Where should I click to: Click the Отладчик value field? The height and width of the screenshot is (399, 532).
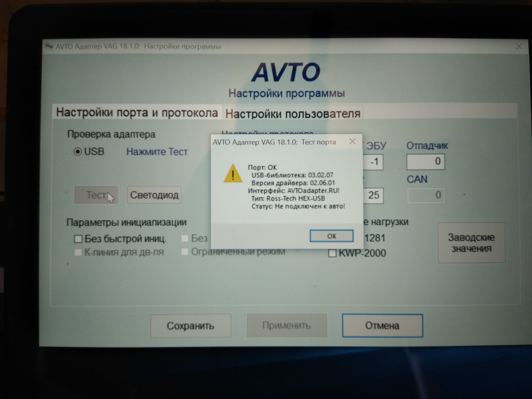[x=426, y=162]
